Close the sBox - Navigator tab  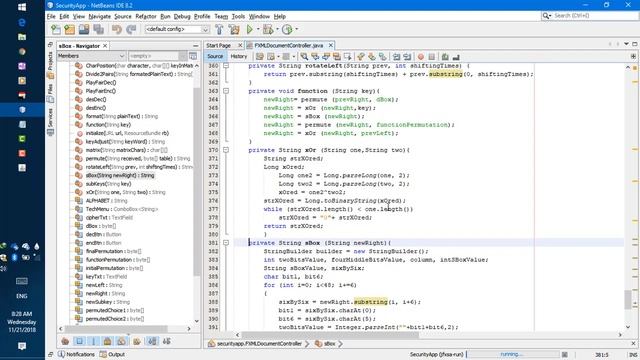coord(105,46)
